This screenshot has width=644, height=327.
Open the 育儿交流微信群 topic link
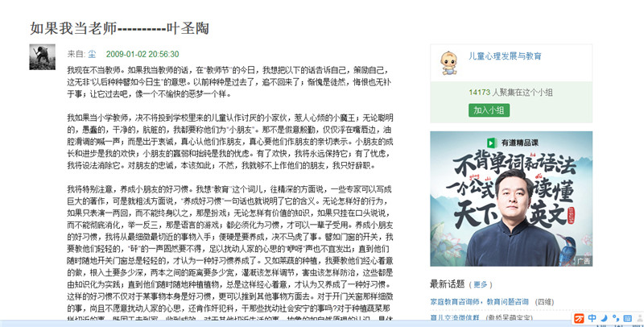(x=455, y=318)
